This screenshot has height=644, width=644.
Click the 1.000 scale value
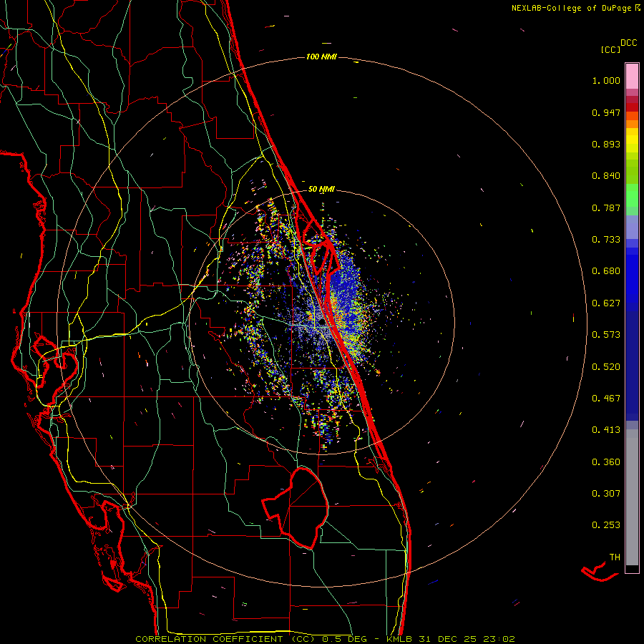tap(606, 80)
